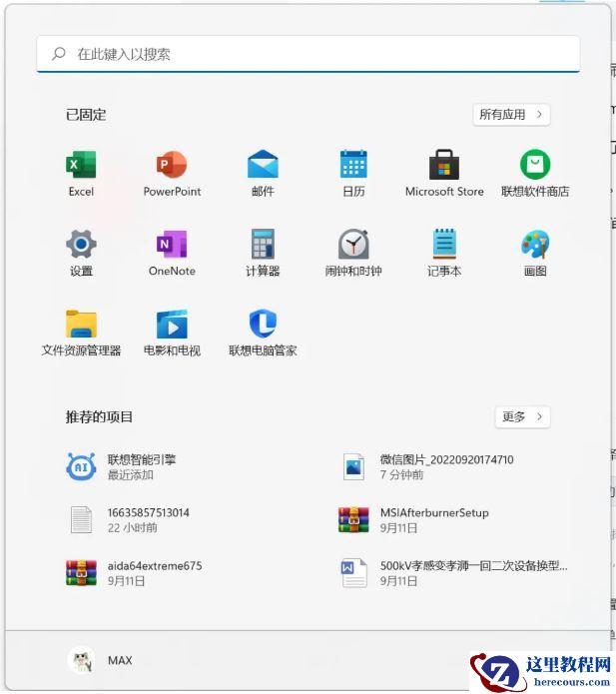
Task: Click the 22 小时前 timestamp
Action: click(133, 527)
